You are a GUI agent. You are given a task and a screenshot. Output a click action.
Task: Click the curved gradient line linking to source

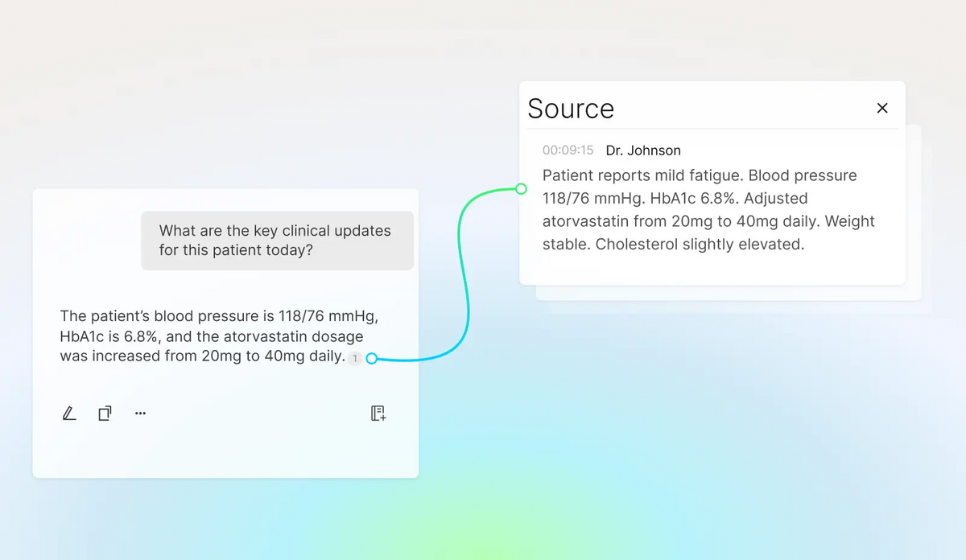point(464,274)
